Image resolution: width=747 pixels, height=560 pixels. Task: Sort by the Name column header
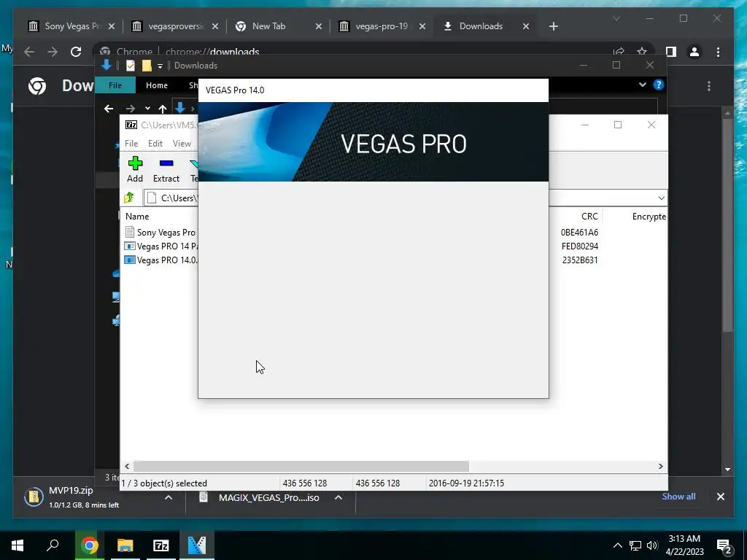pos(137,216)
